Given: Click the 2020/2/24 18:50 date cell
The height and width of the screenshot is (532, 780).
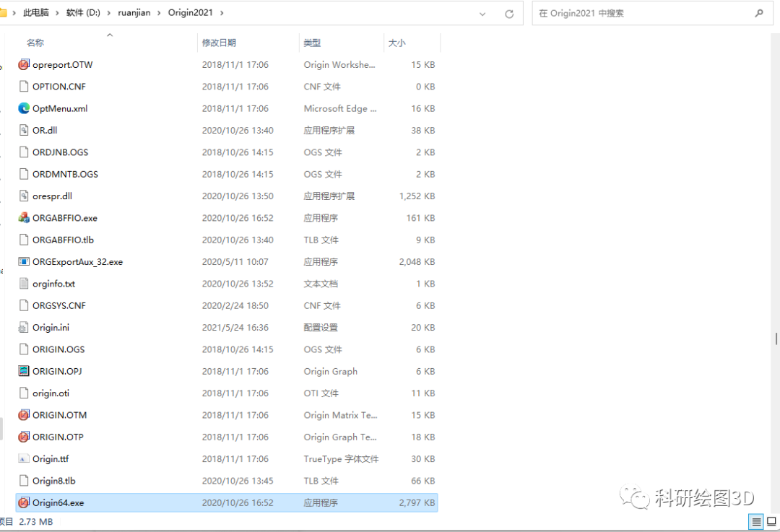Looking at the screenshot, I should (x=235, y=305).
